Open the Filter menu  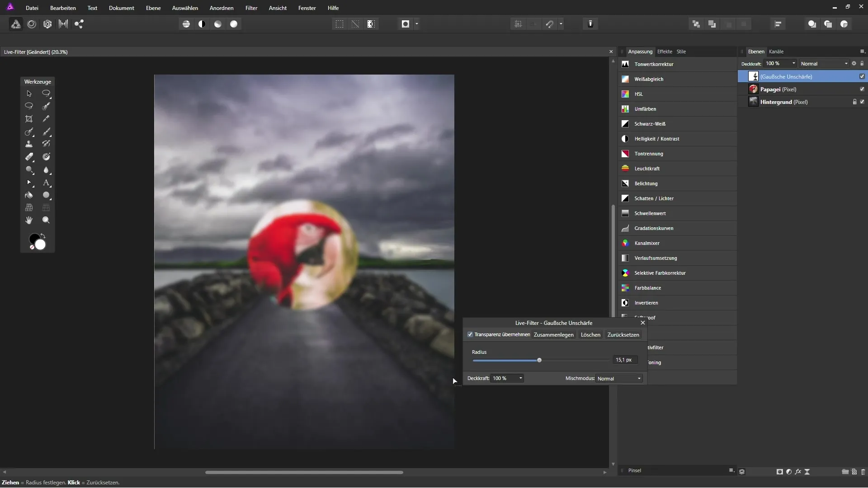click(x=251, y=8)
